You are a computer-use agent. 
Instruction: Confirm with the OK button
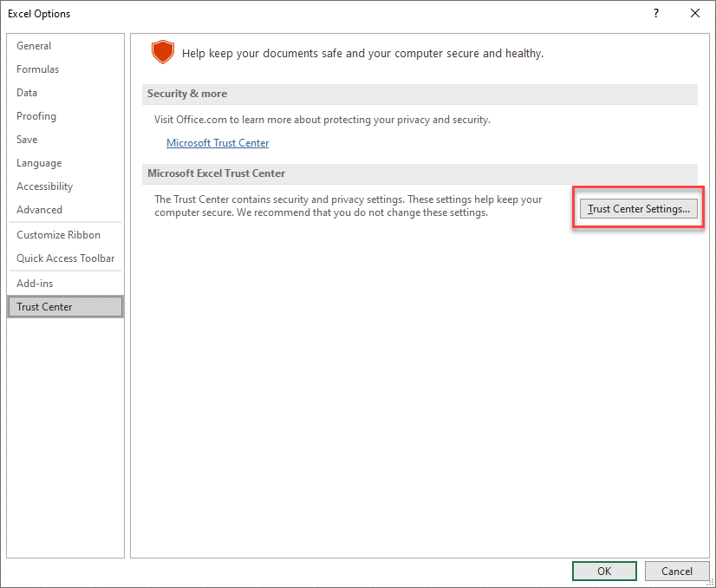tap(604, 572)
